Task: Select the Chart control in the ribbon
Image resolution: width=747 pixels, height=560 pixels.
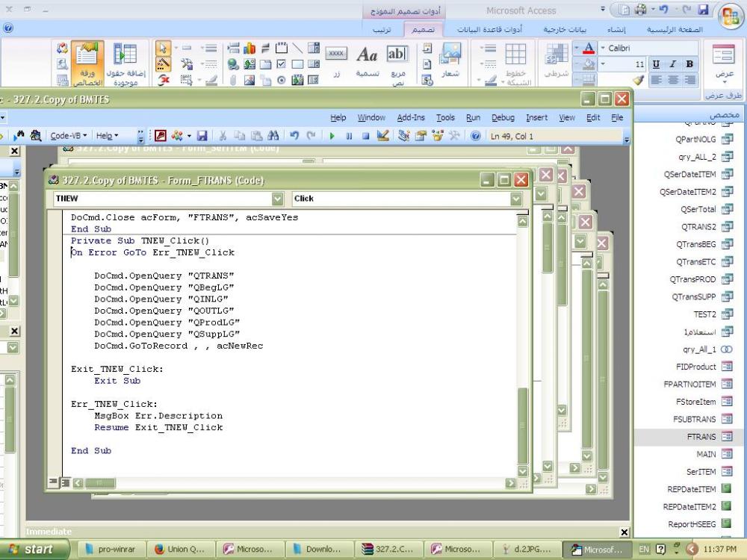Action: tap(249, 48)
